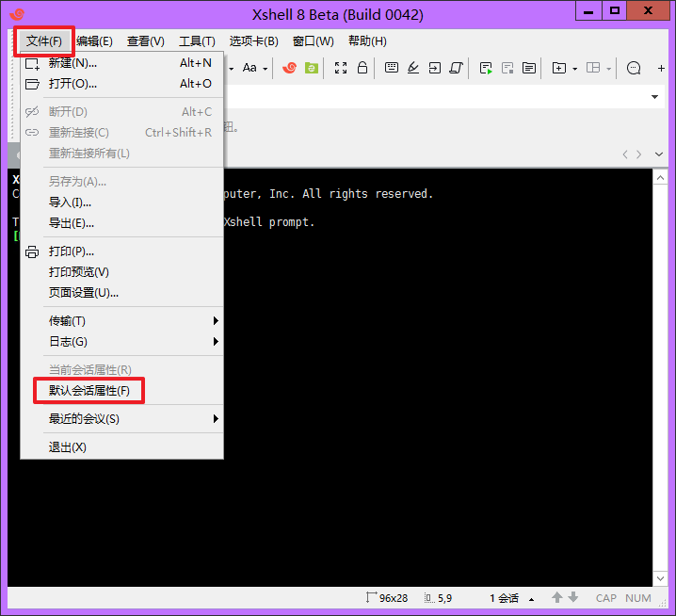
Task: Go to previous tab with left chevron
Action: pyautogui.click(x=625, y=154)
